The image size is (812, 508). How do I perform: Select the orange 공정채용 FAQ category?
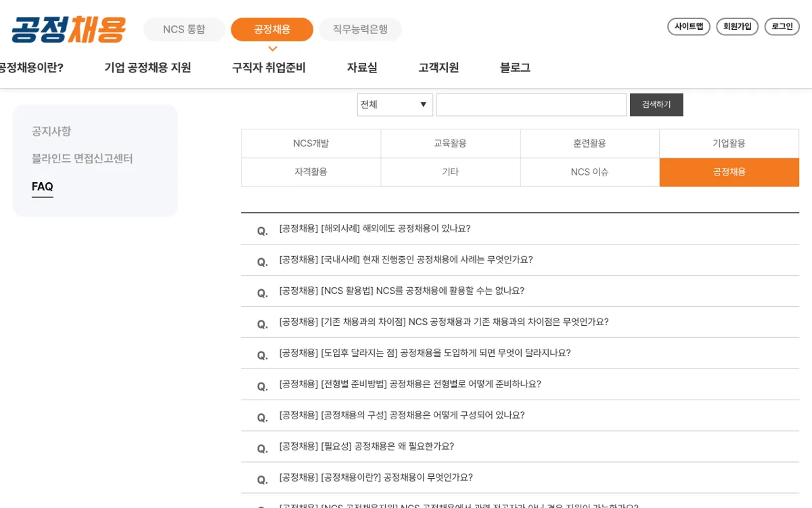pyautogui.click(x=729, y=172)
